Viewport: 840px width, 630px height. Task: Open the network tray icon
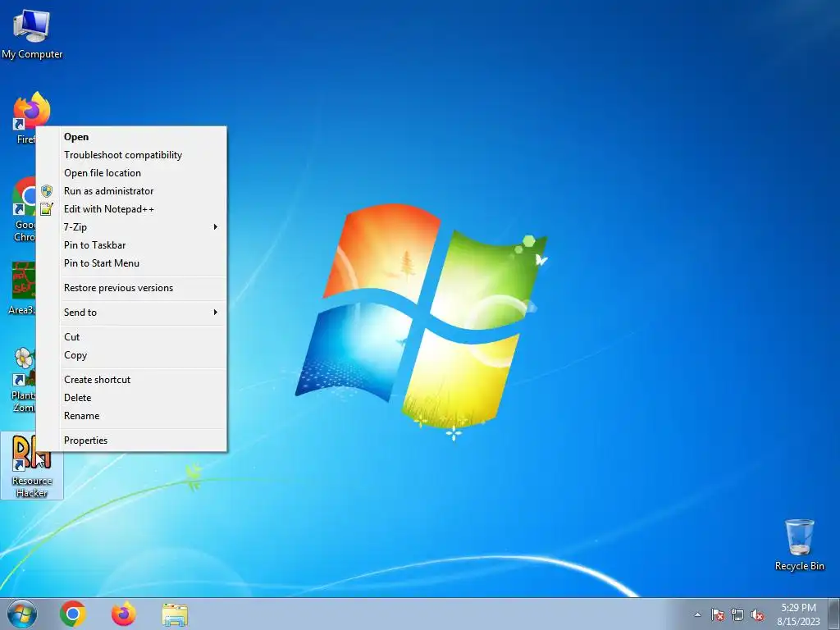(x=737, y=614)
